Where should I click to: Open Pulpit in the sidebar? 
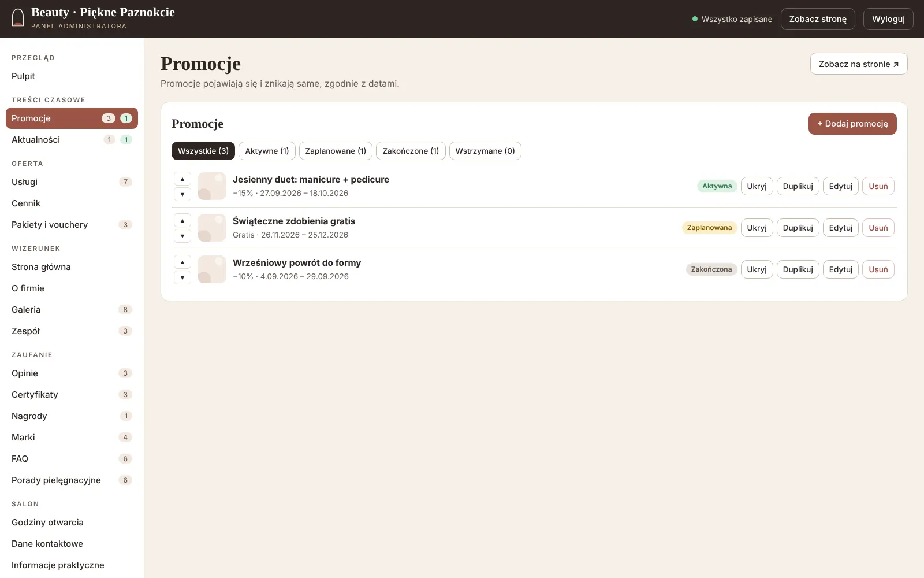point(72,76)
